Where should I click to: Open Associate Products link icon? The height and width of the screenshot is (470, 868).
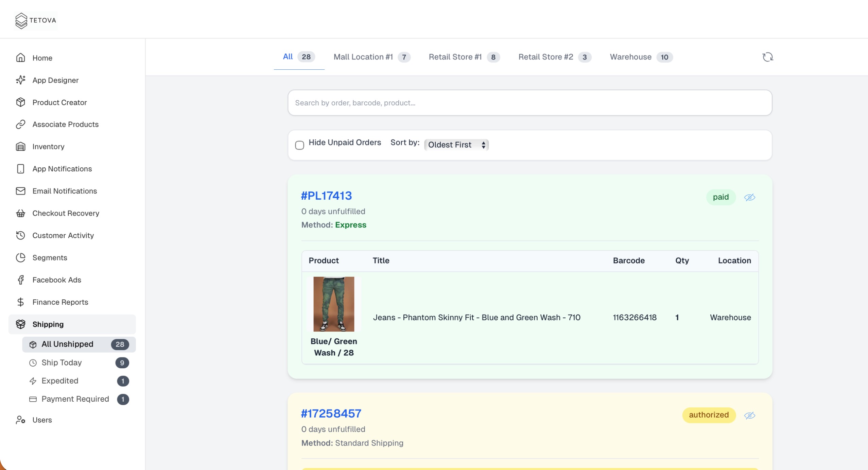coord(21,124)
